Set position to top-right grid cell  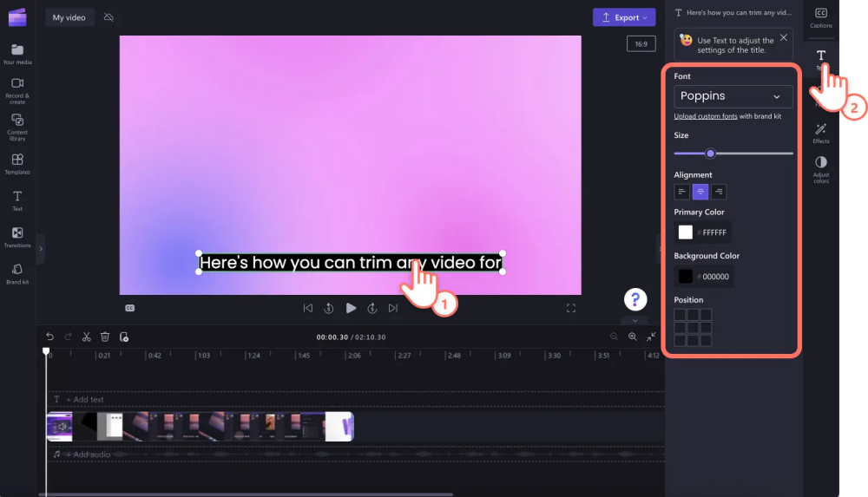706,315
